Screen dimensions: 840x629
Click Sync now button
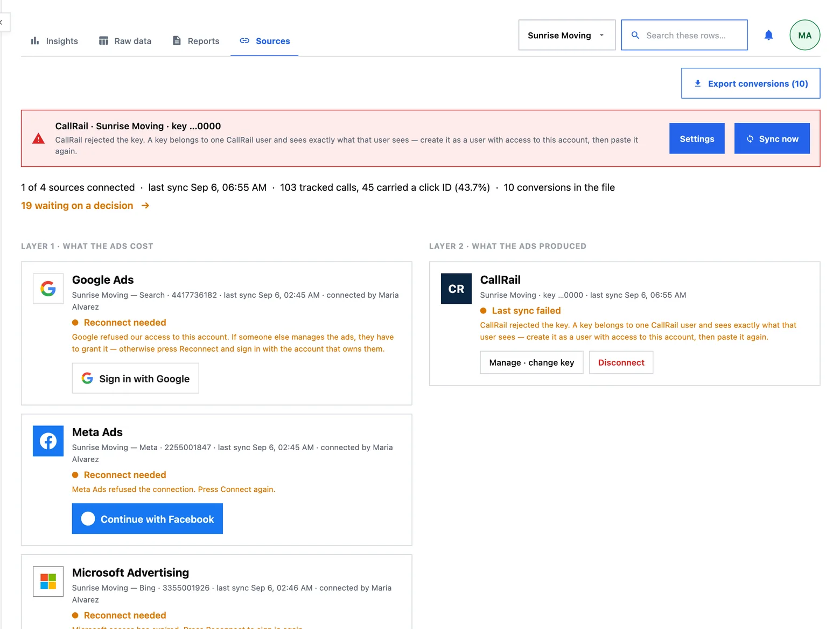click(x=772, y=138)
